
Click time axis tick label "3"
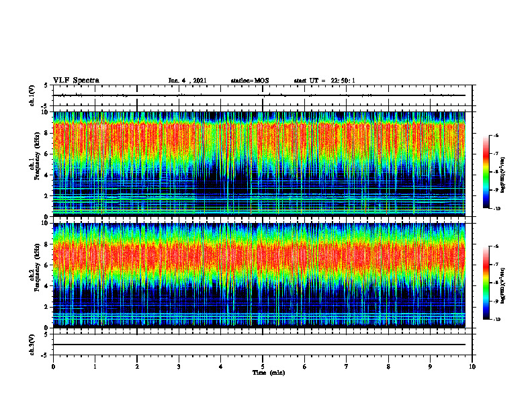[x=179, y=367]
